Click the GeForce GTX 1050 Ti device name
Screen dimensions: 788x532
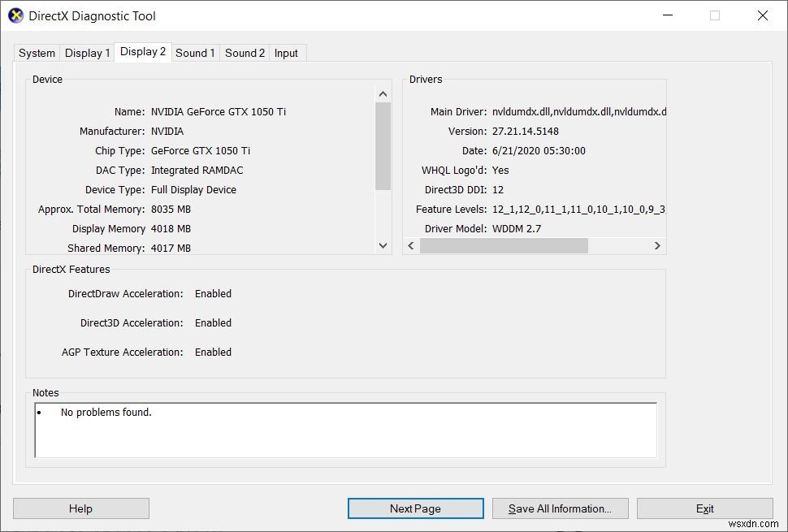click(x=219, y=111)
